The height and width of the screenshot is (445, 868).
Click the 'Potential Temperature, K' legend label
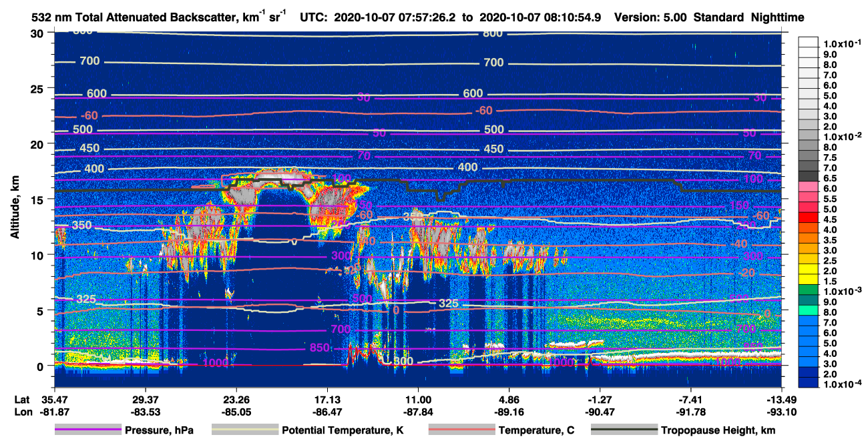pyautogui.click(x=343, y=430)
